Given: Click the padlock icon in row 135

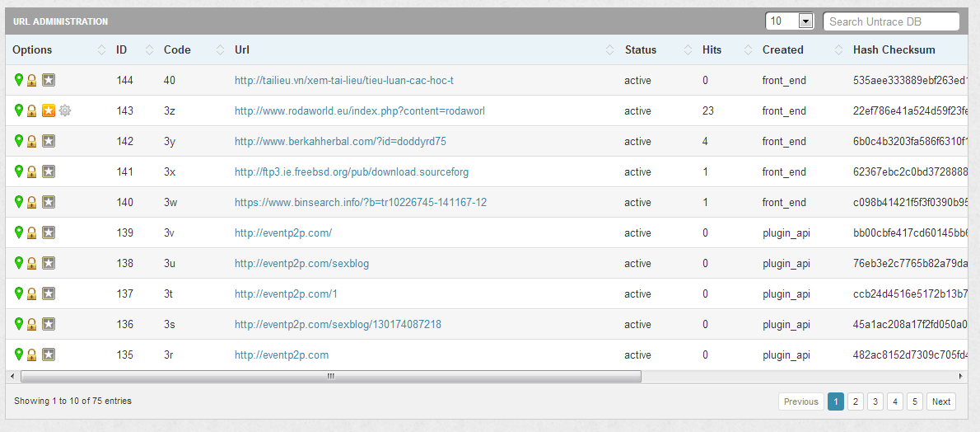Looking at the screenshot, I should [x=31, y=355].
